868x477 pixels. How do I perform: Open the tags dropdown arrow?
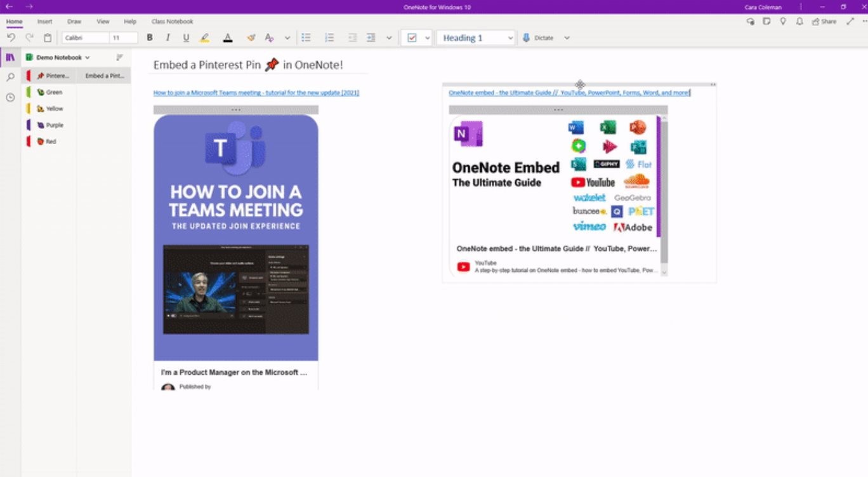(x=428, y=38)
